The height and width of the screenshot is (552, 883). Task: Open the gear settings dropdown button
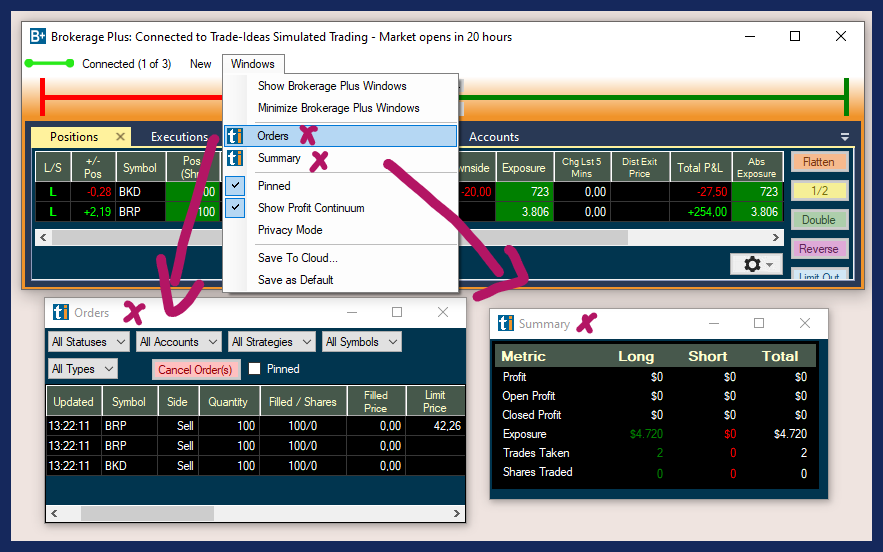(757, 264)
